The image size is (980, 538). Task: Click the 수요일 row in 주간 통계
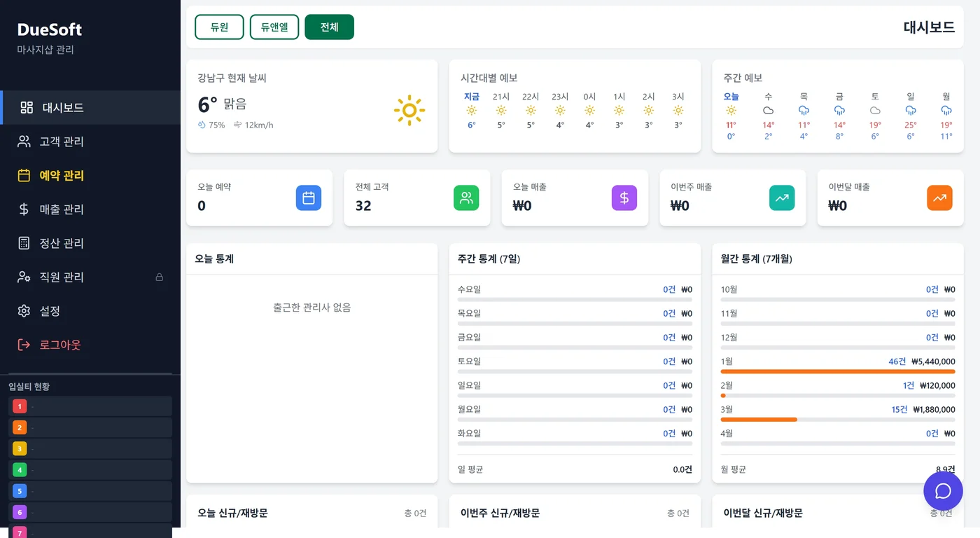click(575, 294)
